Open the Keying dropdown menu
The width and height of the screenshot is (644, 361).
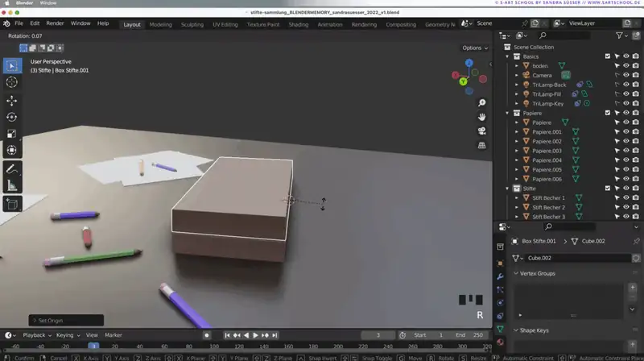click(68, 335)
